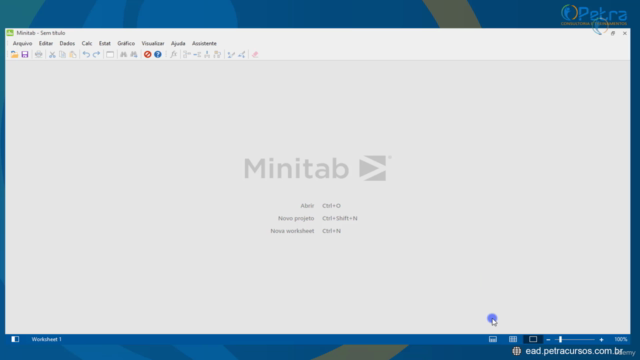Screen dimensions: 640x360
Task: Click the Undo arrow icon
Action: pos(86,54)
